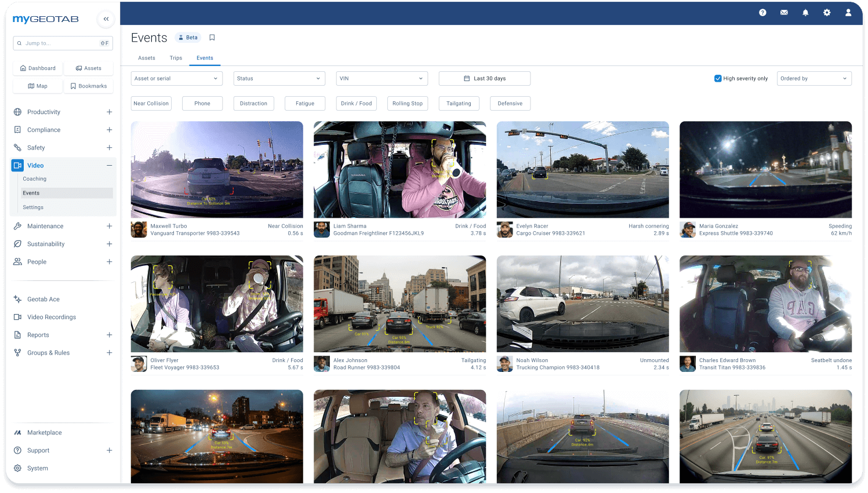
Task: Open the help question mark icon
Action: pyautogui.click(x=762, y=12)
